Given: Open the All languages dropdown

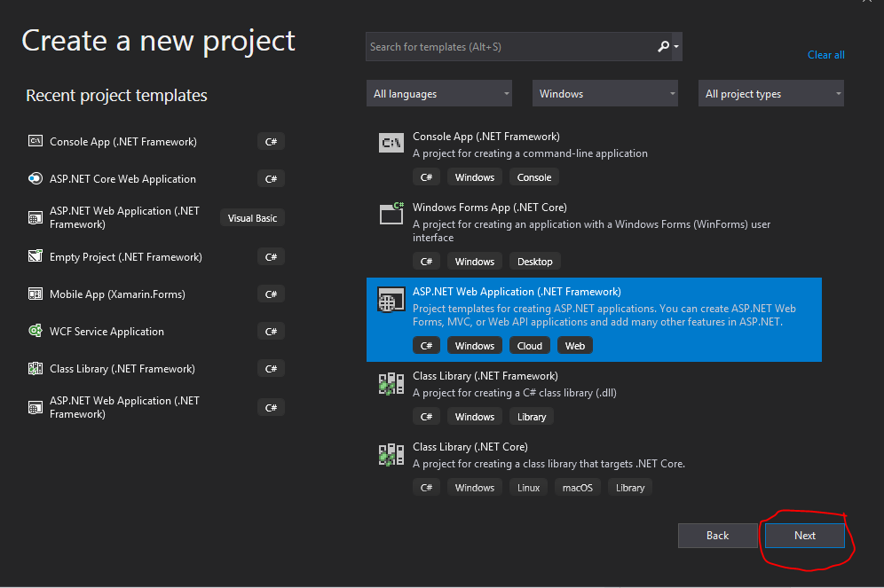Looking at the screenshot, I should tap(439, 93).
